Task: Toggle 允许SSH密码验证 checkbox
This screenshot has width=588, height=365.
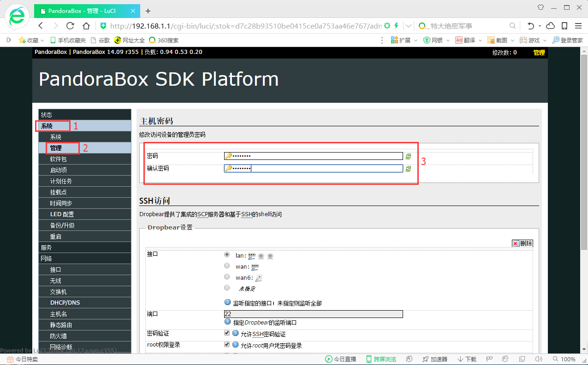Action: point(227,333)
